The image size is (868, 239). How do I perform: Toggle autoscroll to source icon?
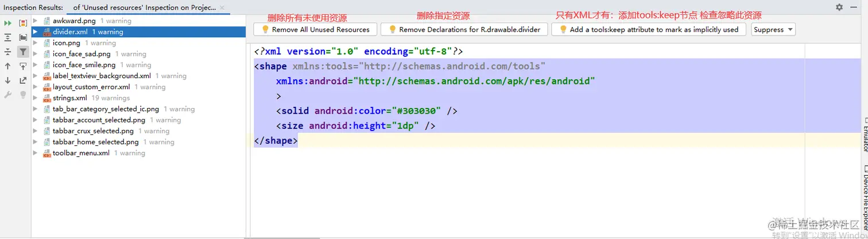(23, 66)
